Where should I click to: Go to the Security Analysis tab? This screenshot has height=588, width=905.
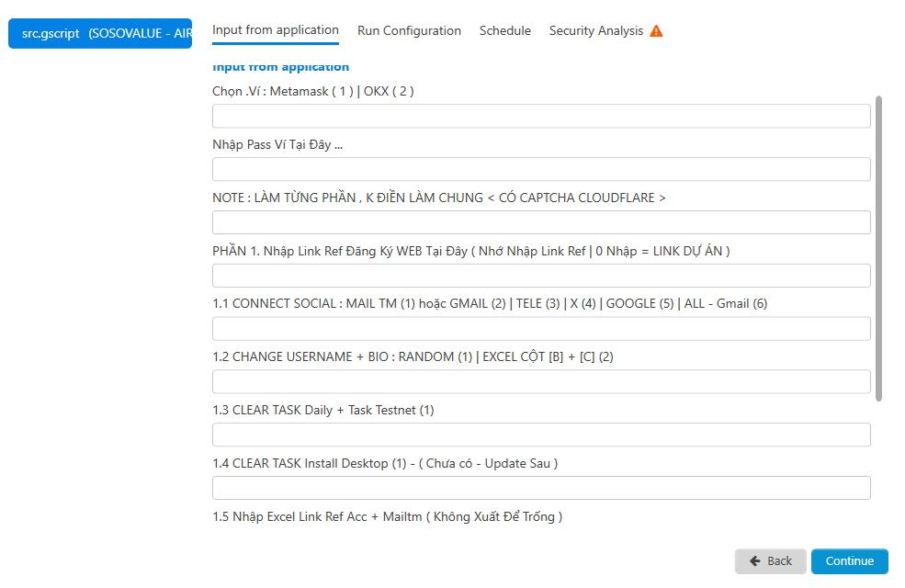coord(596,30)
